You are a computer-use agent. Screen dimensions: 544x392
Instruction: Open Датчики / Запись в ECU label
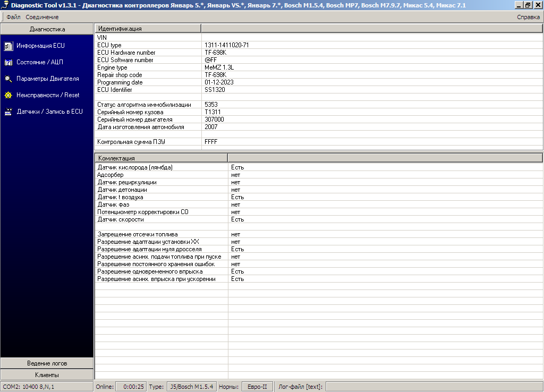click(49, 112)
